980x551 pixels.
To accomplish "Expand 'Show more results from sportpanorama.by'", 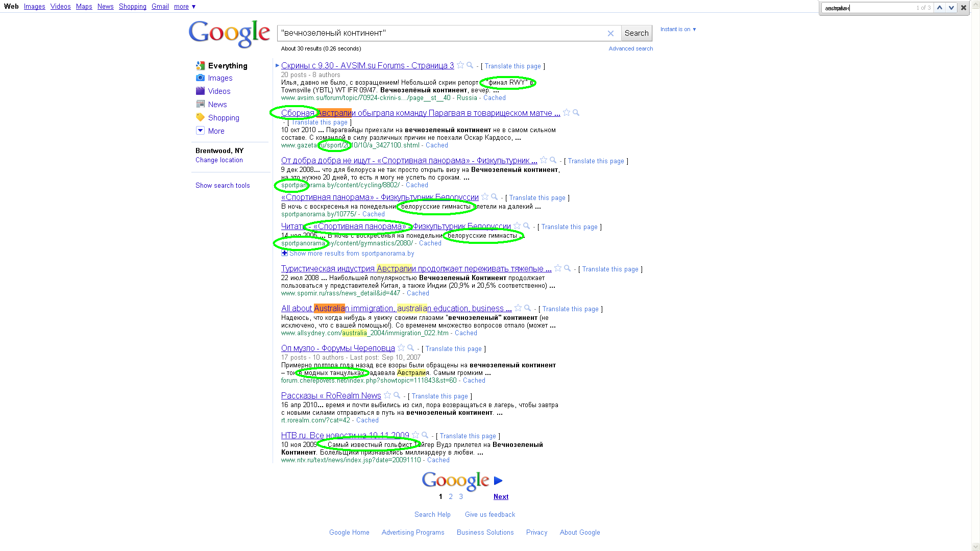I will [348, 254].
